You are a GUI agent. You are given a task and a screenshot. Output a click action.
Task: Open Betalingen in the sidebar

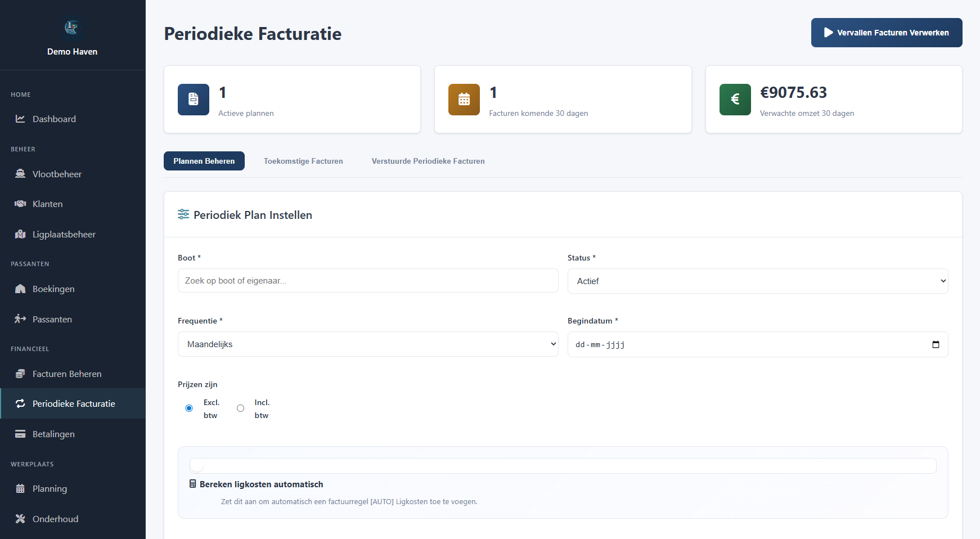point(73,434)
